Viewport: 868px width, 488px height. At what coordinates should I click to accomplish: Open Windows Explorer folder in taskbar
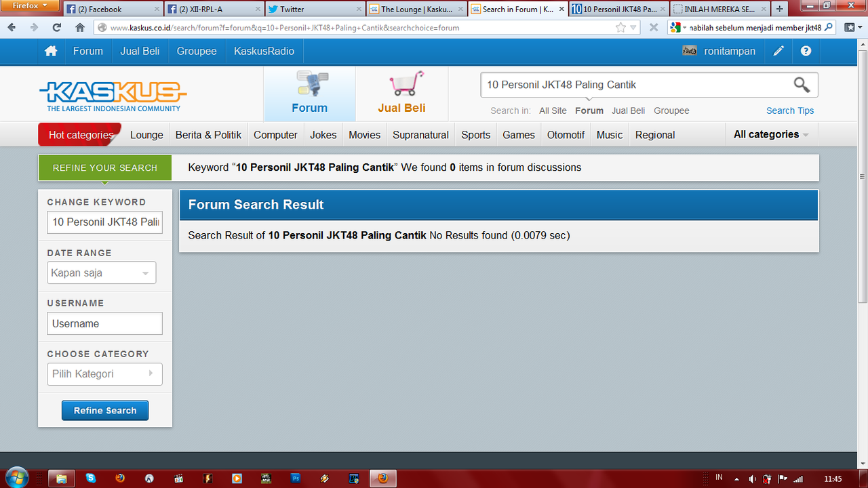point(60,479)
